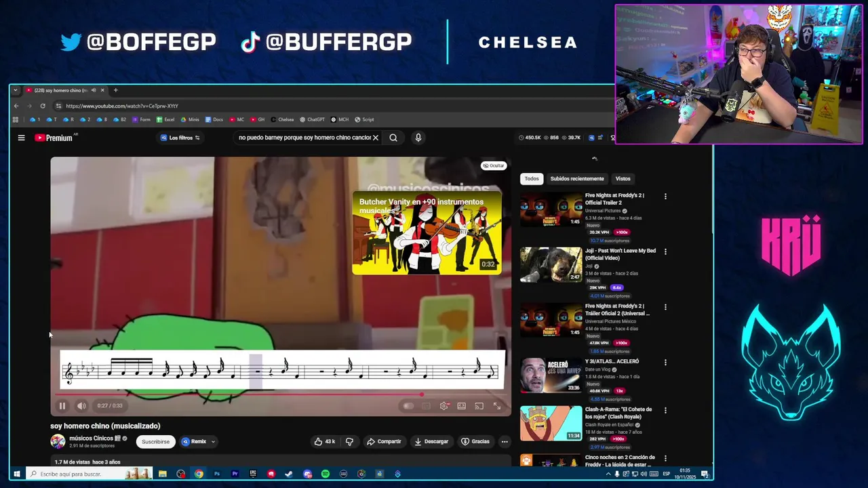Screen dimensions: 868x488
Task: Select the Todos filter chip
Action: tap(532, 179)
